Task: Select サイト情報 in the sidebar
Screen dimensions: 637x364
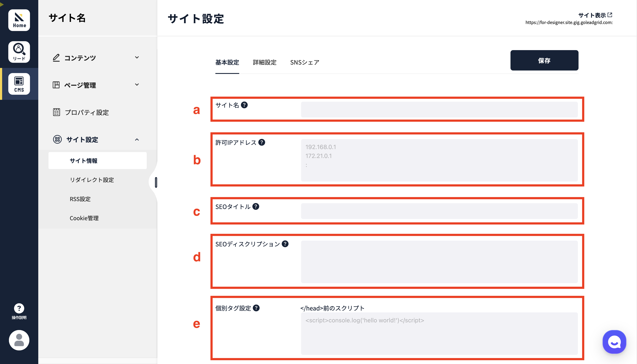Action: 98,161
